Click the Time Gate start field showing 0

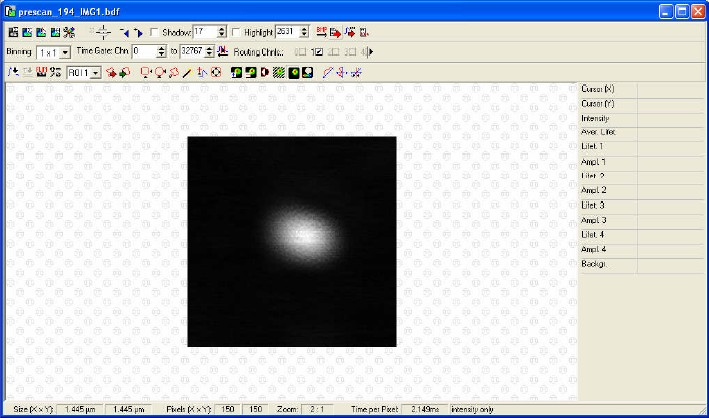(145, 52)
